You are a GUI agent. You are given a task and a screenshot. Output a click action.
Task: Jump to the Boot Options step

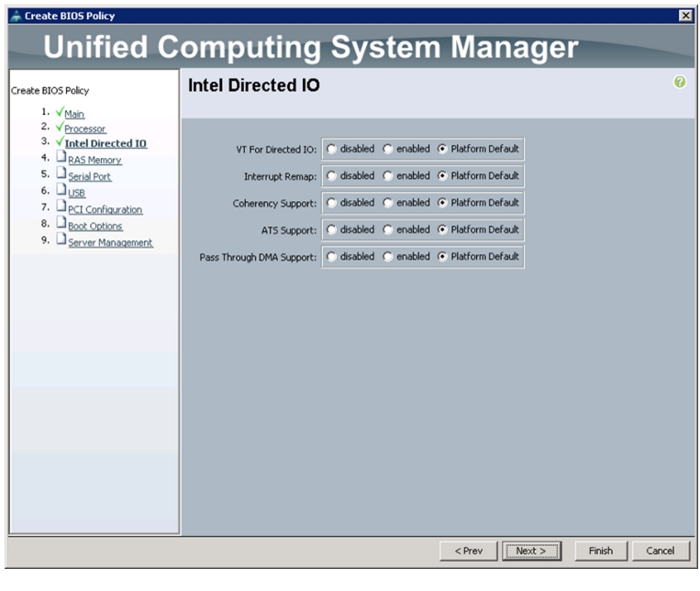pyautogui.click(x=95, y=226)
